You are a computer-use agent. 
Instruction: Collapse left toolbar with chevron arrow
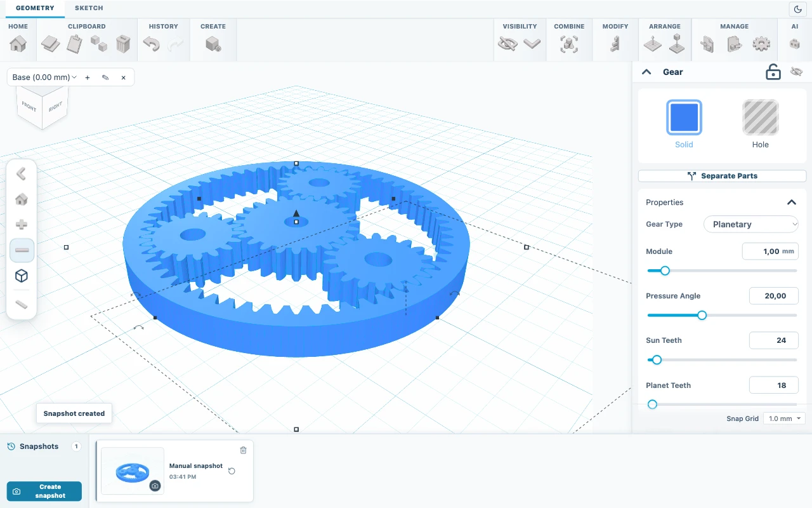tap(22, 173)
